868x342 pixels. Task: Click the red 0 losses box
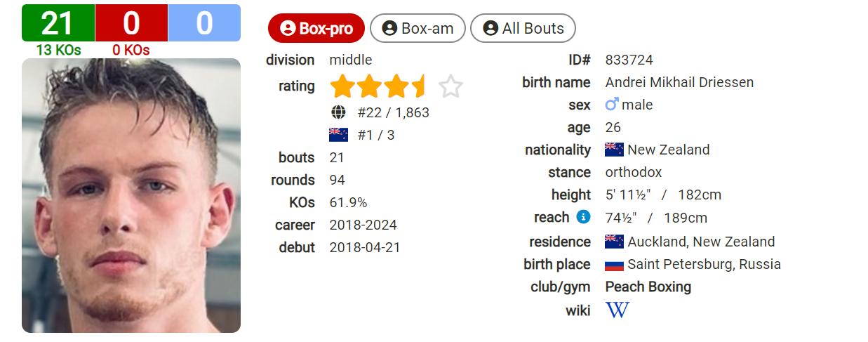coord(131,23)
